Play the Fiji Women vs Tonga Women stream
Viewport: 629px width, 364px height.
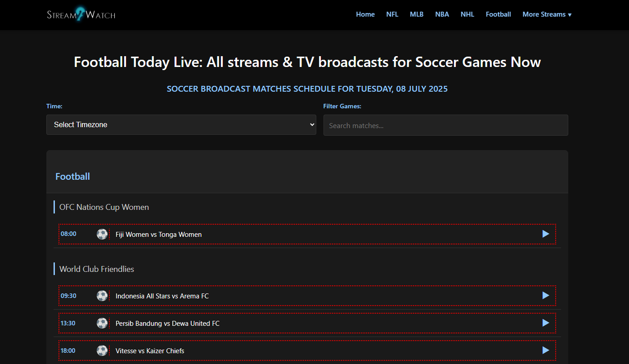(x=546, y=234)
